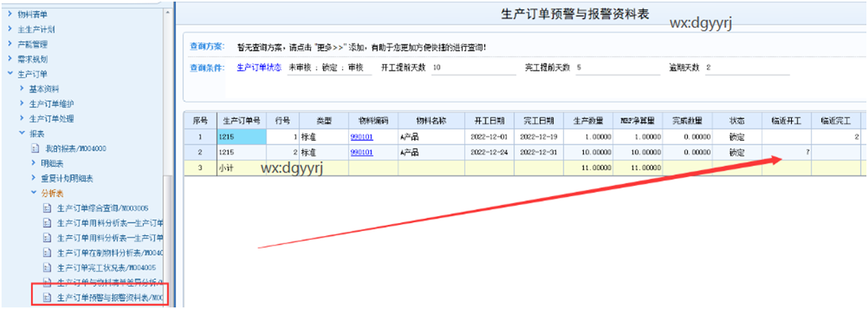Image resolution: width=868 pixels, height=309 pixels.
Task: Sort by the 生产订单号 column header
Action: pos(241,120)
